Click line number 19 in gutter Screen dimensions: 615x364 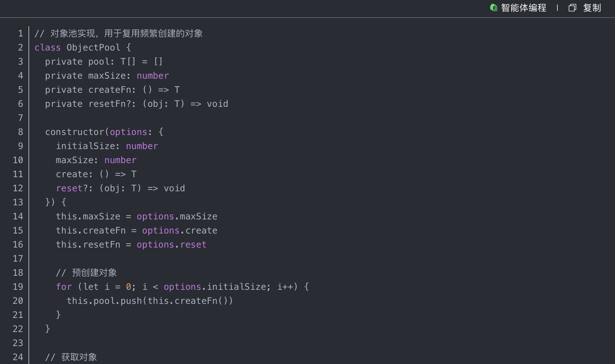click(18, 287)
